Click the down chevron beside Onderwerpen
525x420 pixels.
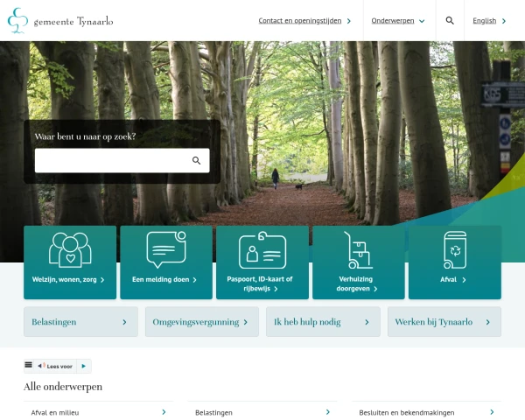(x=422, y=21)
